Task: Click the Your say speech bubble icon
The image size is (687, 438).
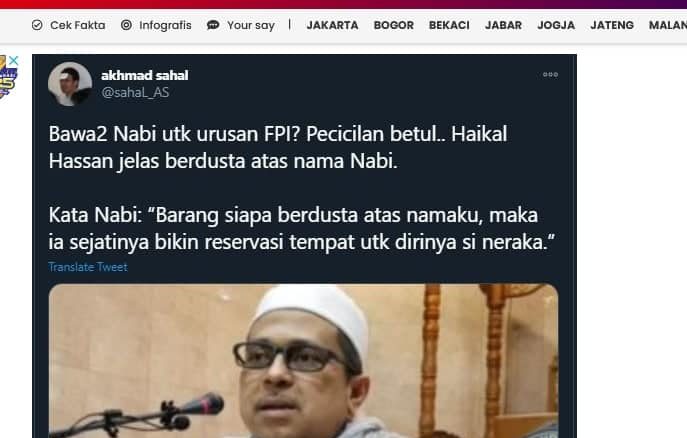Action: pos(213,25)
